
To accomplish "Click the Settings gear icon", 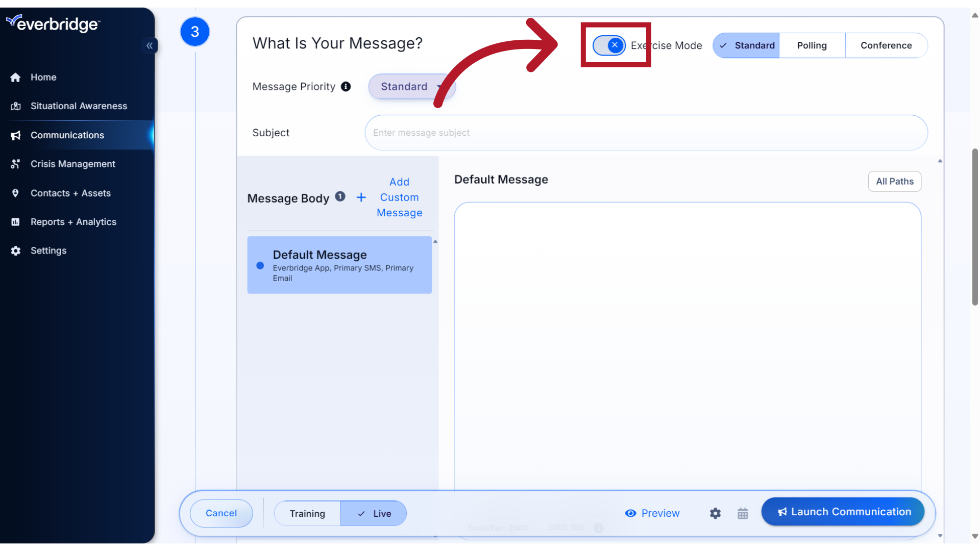I will (716, 512).
